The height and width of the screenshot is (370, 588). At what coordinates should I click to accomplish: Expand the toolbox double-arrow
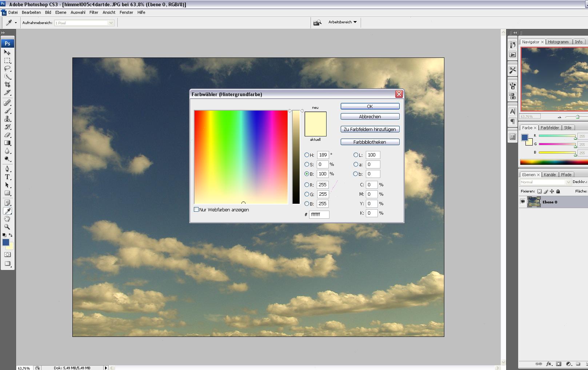[x=3, y=33]
